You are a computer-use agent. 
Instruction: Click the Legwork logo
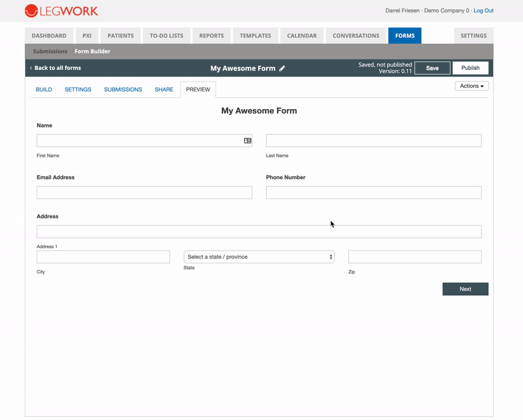(x=61, y=11)
